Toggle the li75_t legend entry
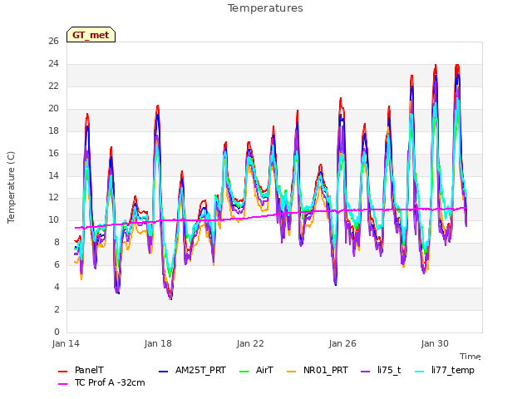Image resolution: width=532 pixels, height=399 pixels. 381,370
